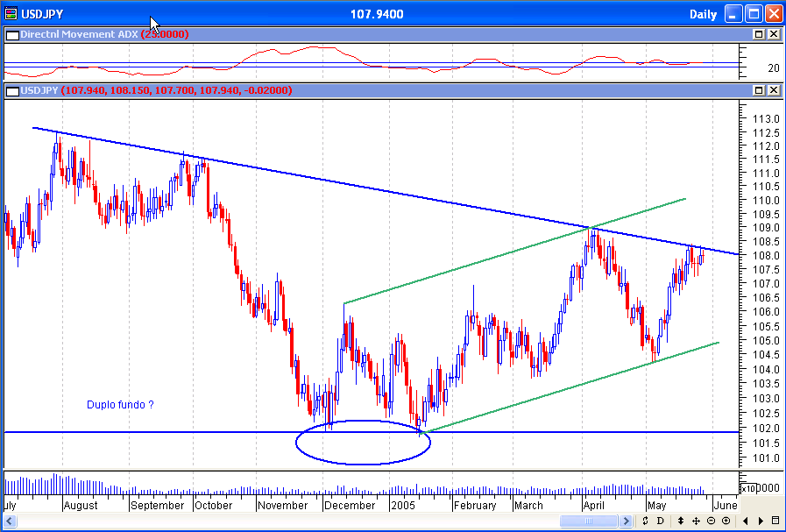Click the vertical scale adjust icon
The image size is (786, 532).
point(680,521)
